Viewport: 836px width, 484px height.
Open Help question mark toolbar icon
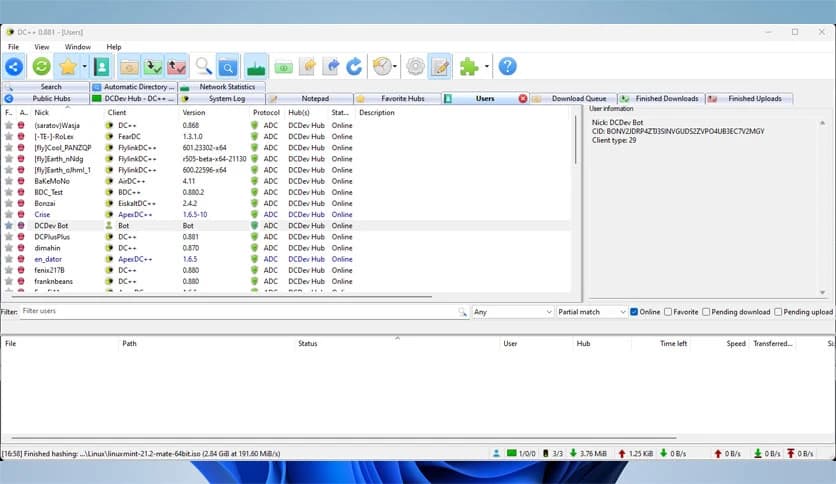(508, 67)
